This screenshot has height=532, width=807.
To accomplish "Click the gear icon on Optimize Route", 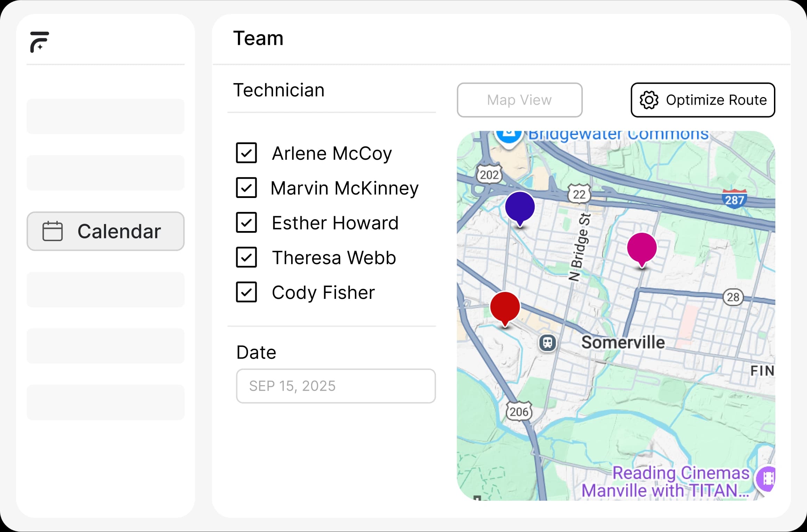I will tap(649, 100).
